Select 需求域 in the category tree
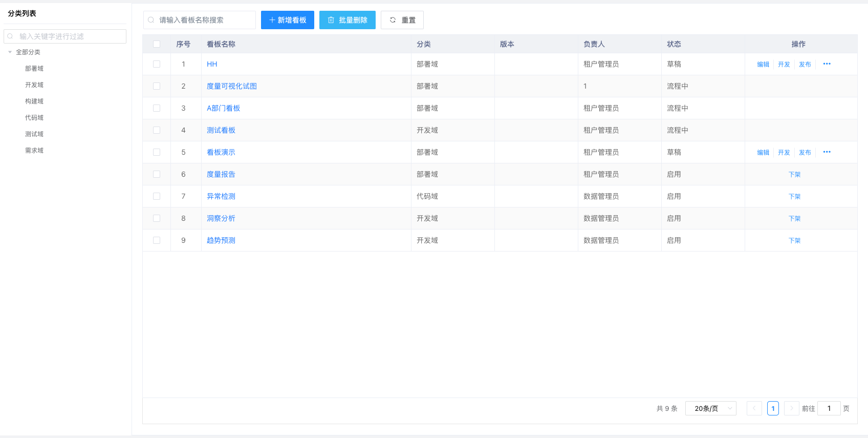The height and width of the screenshot is (438, 868). [34, 151]
